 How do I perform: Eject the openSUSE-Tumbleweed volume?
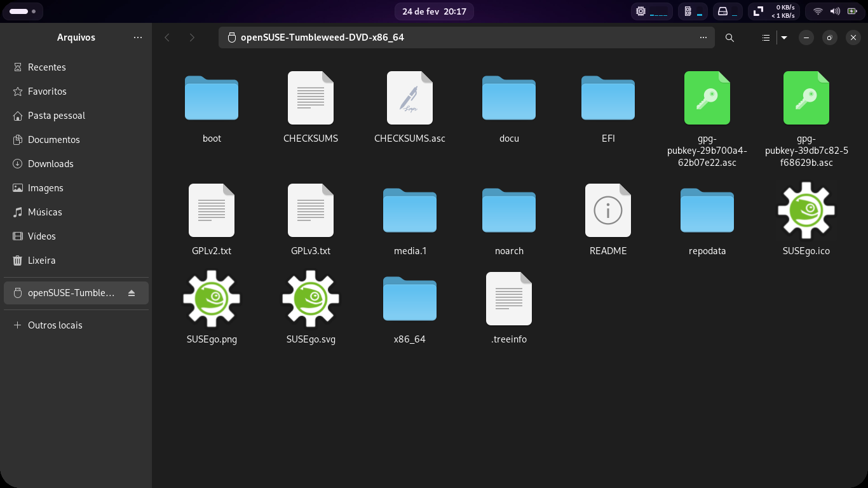point(132,293)
